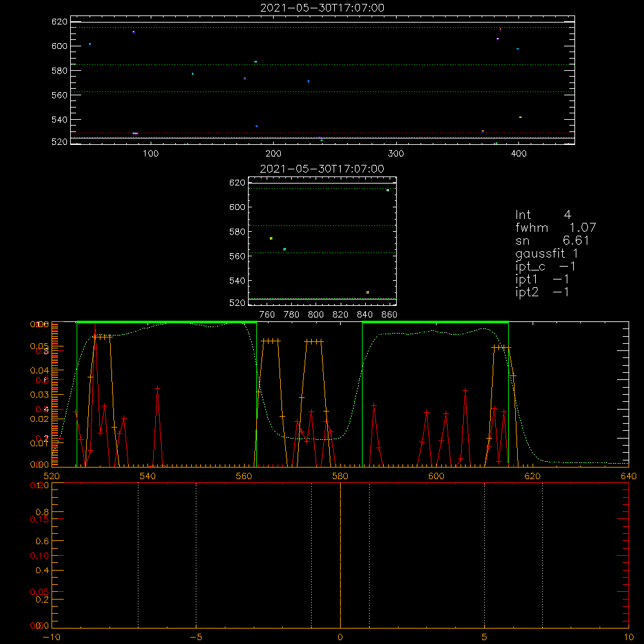The width and height of the screenshot is (644, 644).
Task: Click x-axis label 860 on middle plot
Action: coord(390,315)
